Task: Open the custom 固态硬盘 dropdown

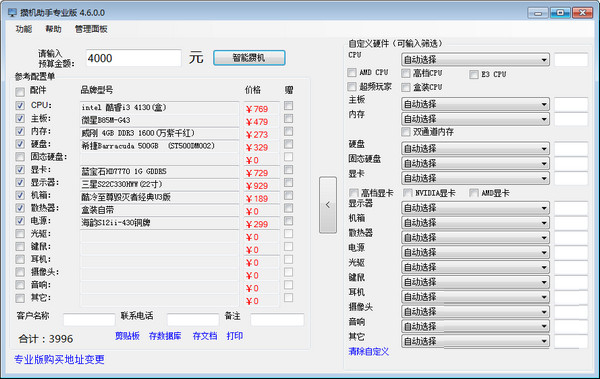Action: (475, 163)
